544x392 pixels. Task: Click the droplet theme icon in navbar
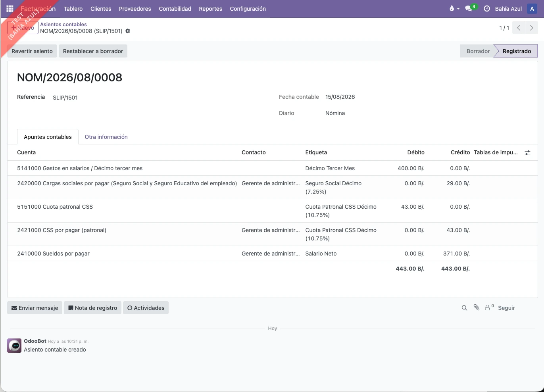coord(452,9)
